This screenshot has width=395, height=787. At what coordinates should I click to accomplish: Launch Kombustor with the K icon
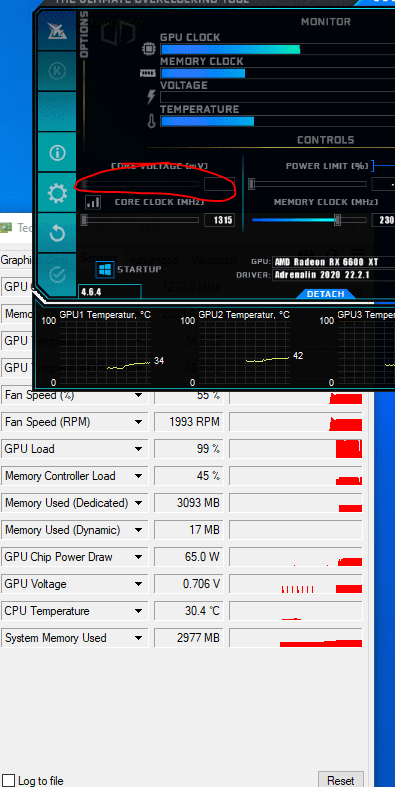[x=57, y=71]
